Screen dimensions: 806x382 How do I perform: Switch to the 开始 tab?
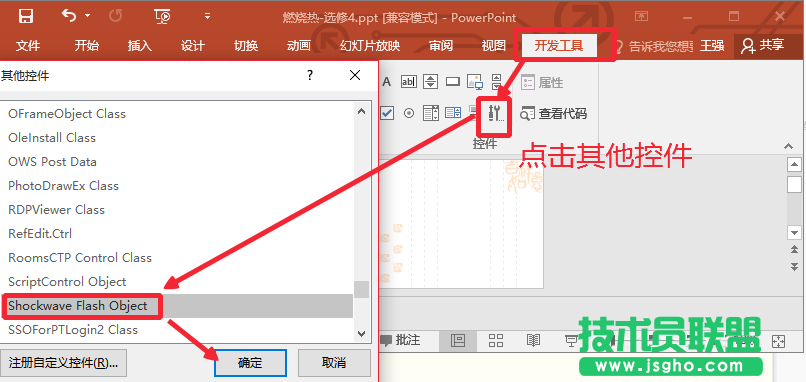86,45
